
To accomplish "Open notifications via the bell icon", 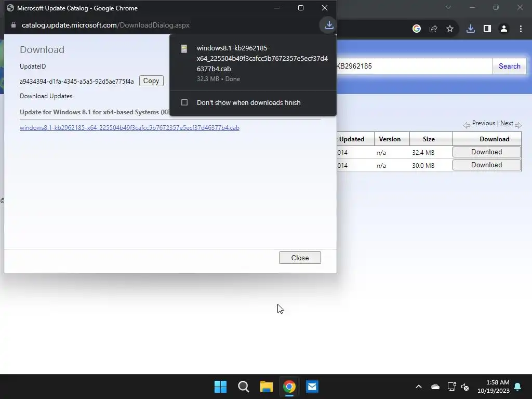I will 518,387.
